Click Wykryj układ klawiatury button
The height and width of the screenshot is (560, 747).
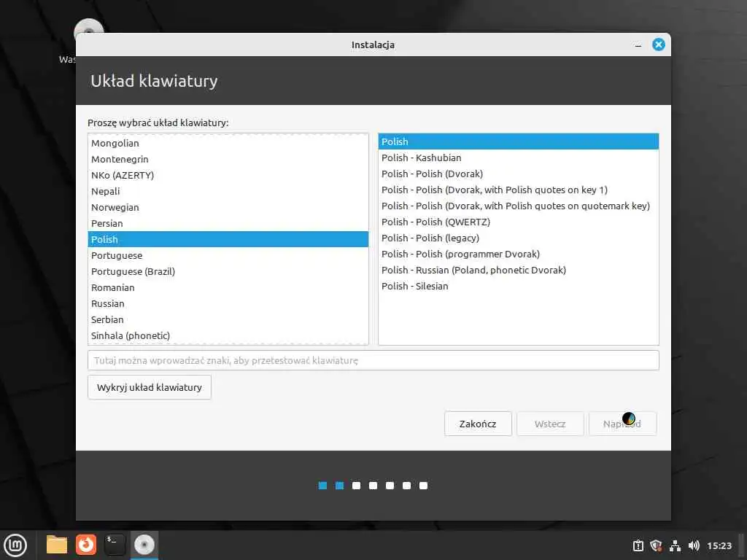(x=149, y=387)
